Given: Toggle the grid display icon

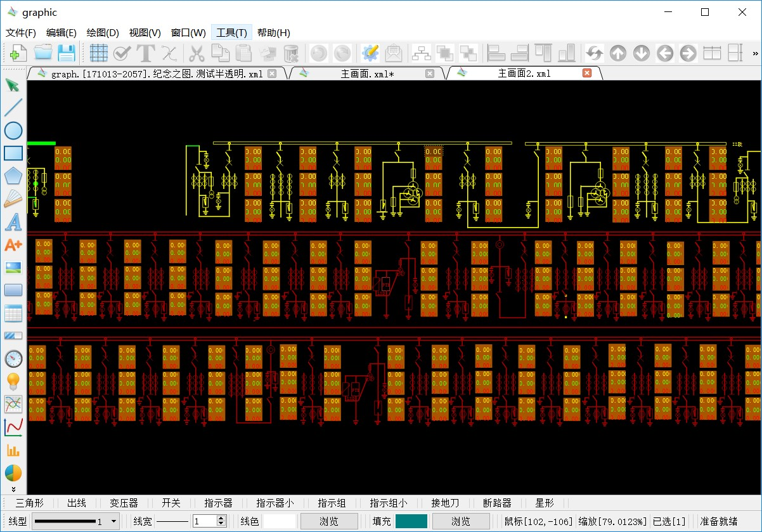Looking at the screenshot, I should point(98,53).
